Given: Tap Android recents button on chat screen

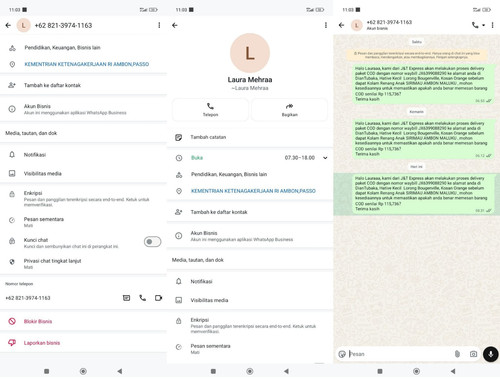Looking at the screenshot, I should pos(380,371).
